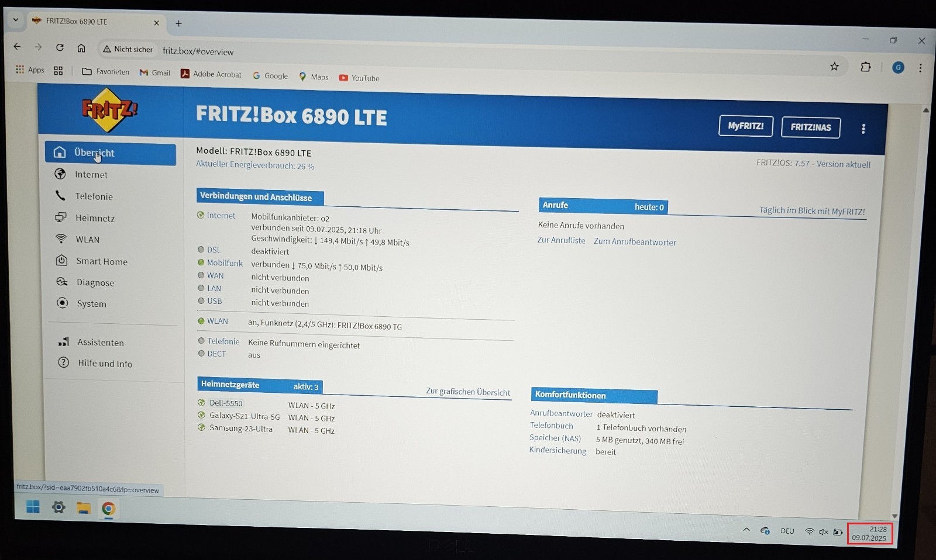Click the Kindersicherung link
This screenshot has width=936, height=560.
tap(558, 450)
